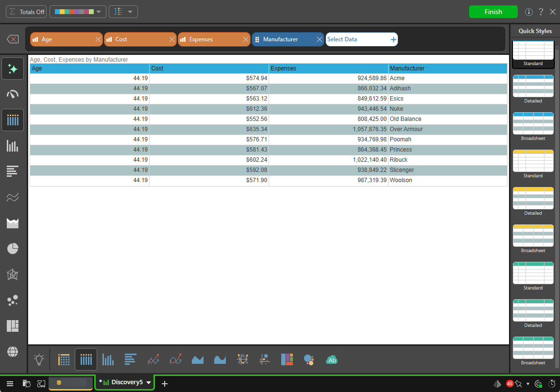Select the gauge visualization in left sidebar
Image resolution: width=560 pixels, height=392 pixels.
(13, 94)
